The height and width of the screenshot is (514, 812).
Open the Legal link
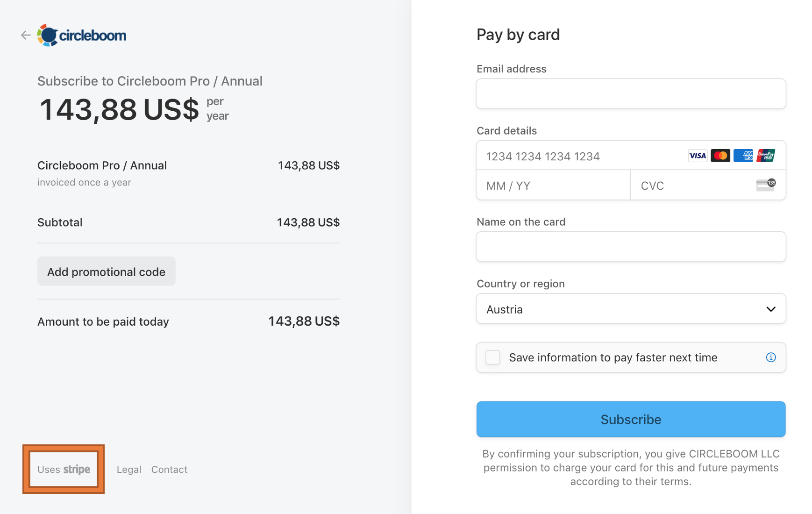tap(129, 470)
